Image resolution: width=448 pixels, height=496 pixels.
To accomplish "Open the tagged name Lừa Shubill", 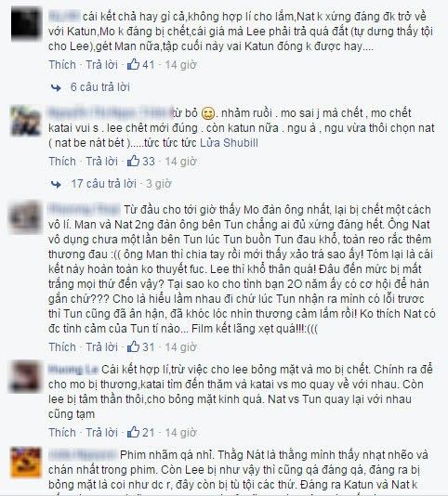I will pyautogui.click(x=230, y=143).
